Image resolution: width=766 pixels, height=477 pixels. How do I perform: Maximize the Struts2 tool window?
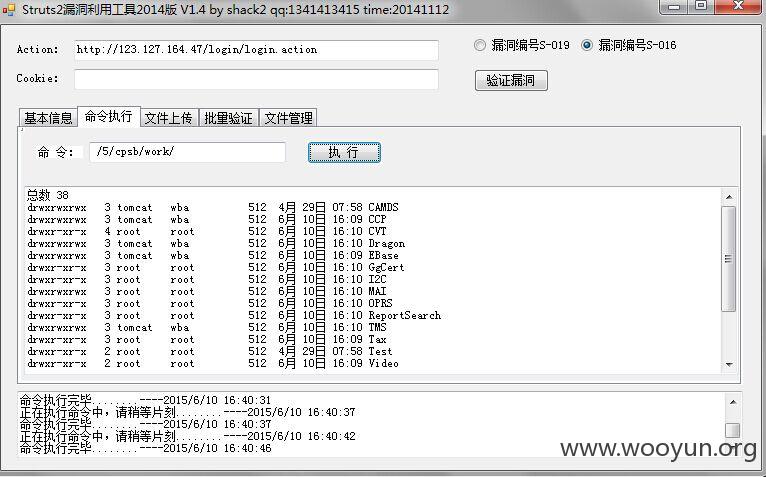click(x=701, y=6)
